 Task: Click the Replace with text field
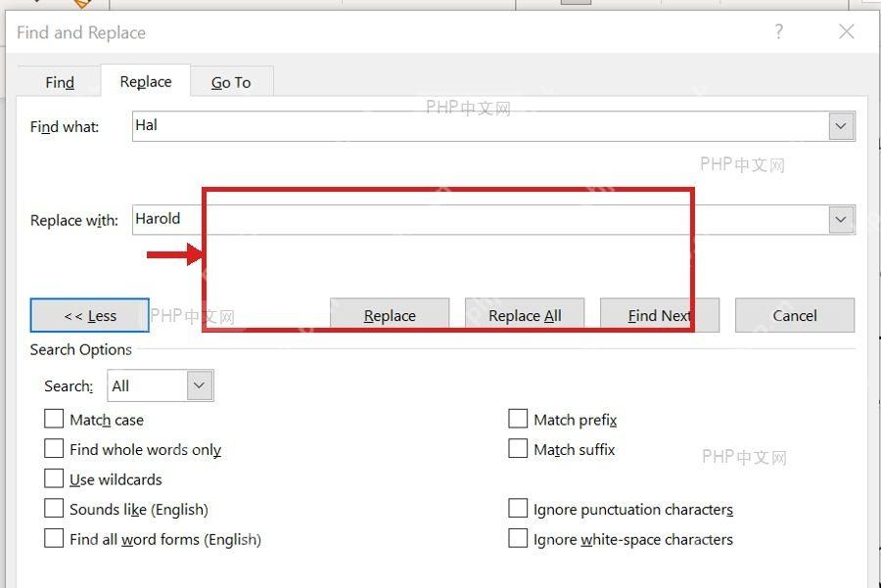pos(481,219)
